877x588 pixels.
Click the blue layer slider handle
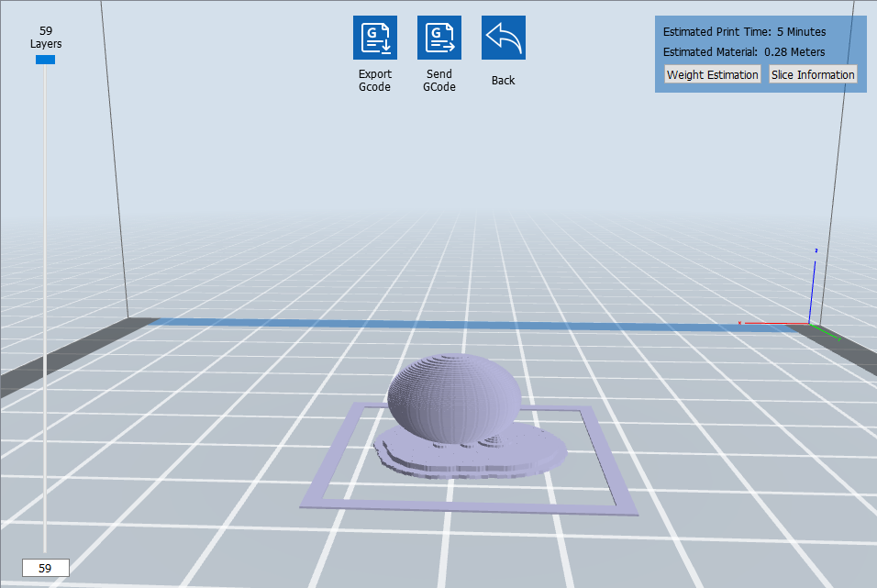(45, 60)
